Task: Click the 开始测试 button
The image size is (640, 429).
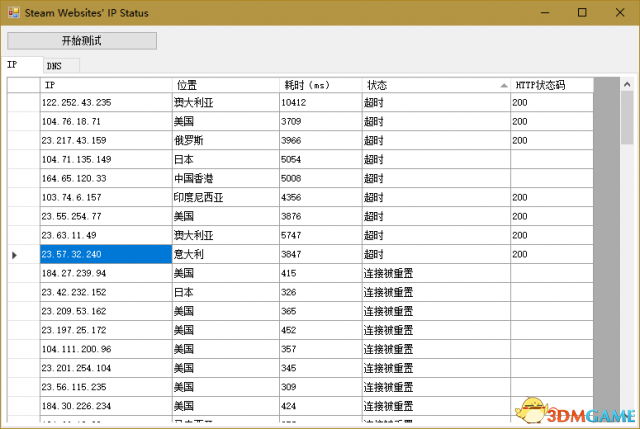Action: point(82,41)
